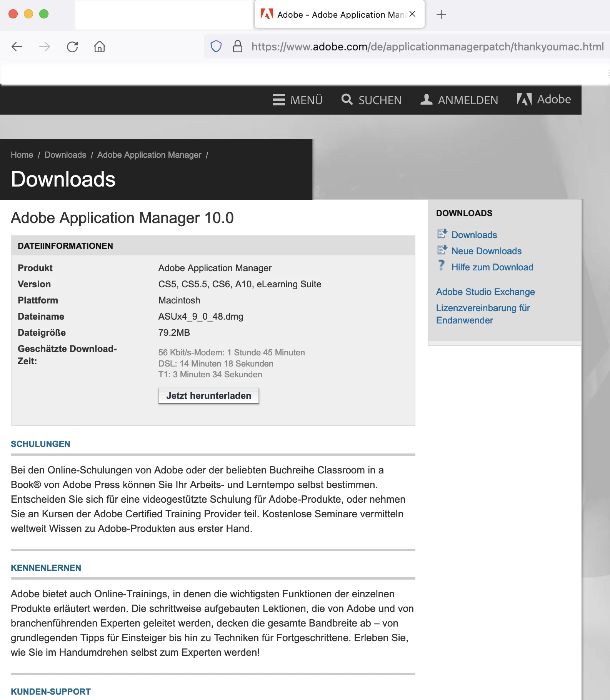
Task: Click the Jetzt herunterladen button
Action: pos(209,396)
